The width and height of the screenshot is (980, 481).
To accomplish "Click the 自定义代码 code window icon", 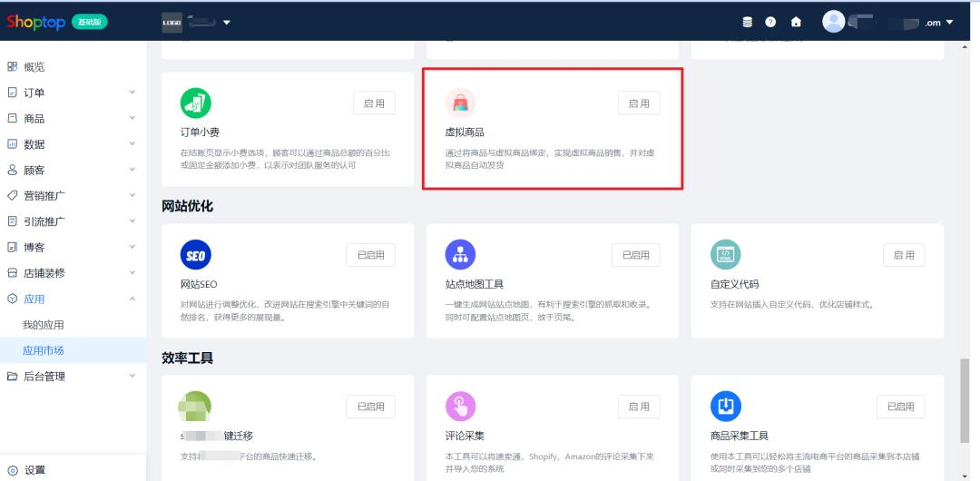I will pos(726,255).
